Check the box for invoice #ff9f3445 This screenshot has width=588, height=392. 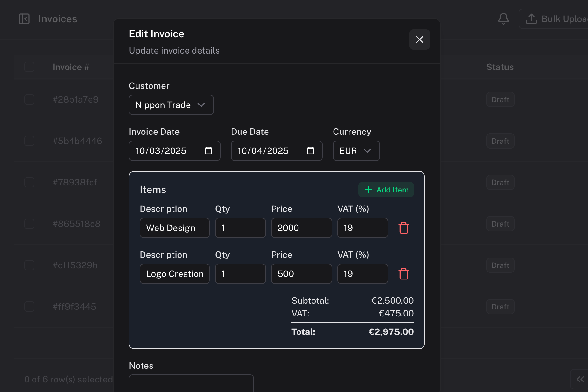tap(29, 307)
